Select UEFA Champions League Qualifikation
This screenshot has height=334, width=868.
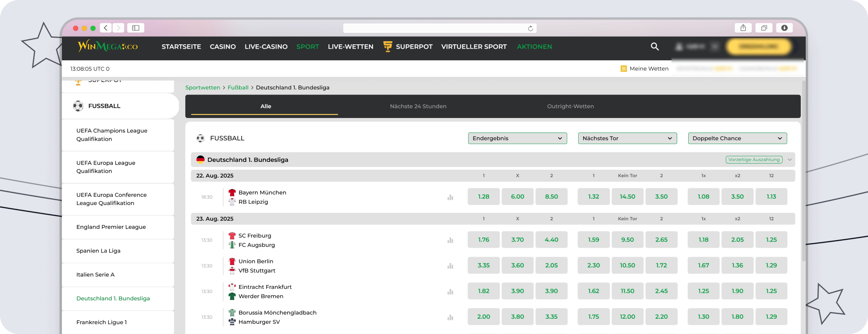tap(118, 135)
